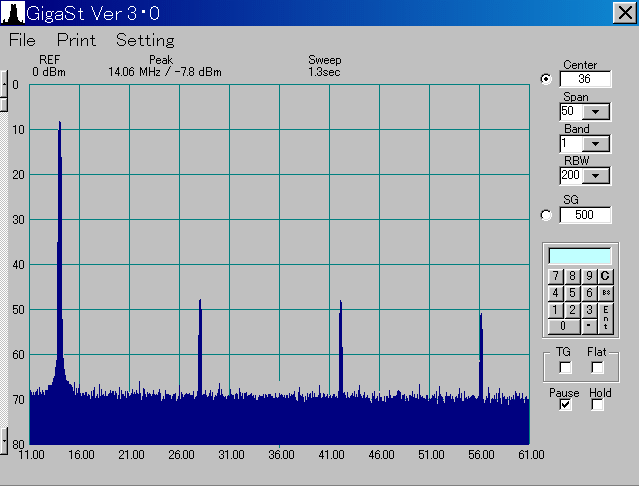Click keypad digit 6
This screenshot has width=639, height=486.
point(589,293)
